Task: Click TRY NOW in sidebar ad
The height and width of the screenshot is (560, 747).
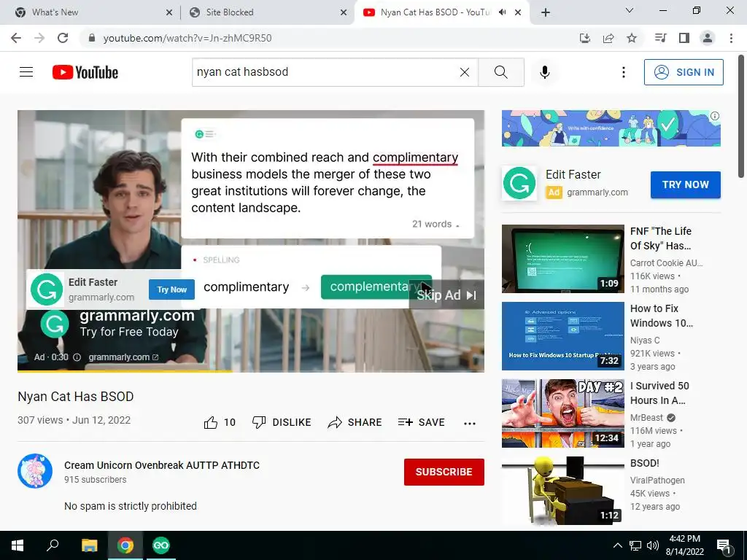Action: point(686,184)
